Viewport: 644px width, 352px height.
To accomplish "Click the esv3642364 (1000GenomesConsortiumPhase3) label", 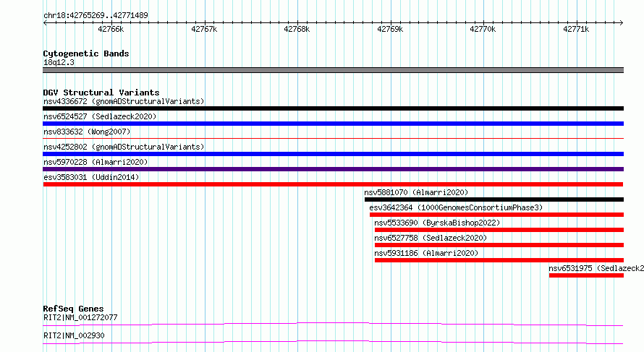I will (456, 207).
